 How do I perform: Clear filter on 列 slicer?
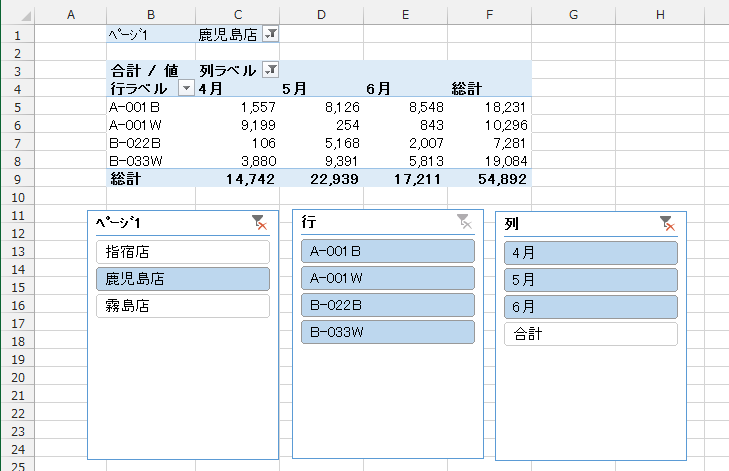tap(667, 224)
